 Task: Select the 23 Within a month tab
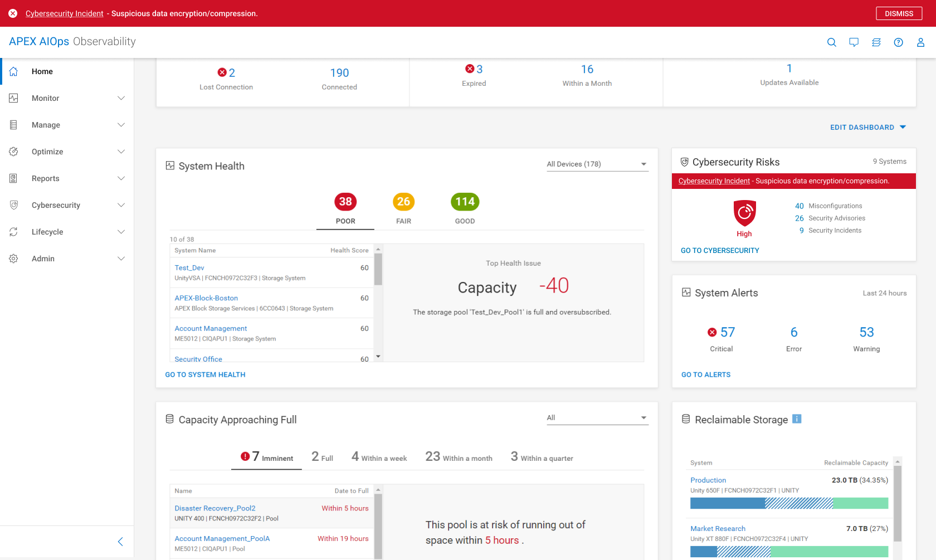pos(459,457)
